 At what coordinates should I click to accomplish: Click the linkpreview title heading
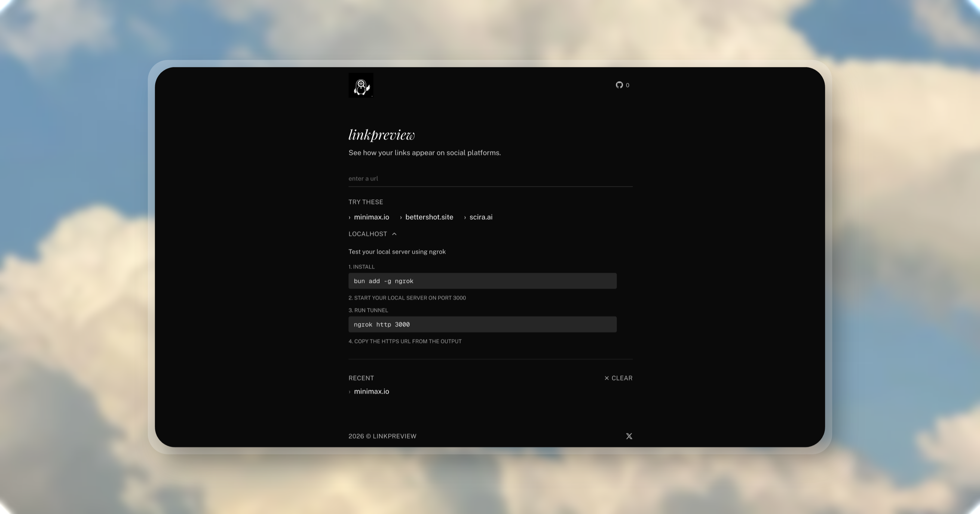[x=382, y=135]
